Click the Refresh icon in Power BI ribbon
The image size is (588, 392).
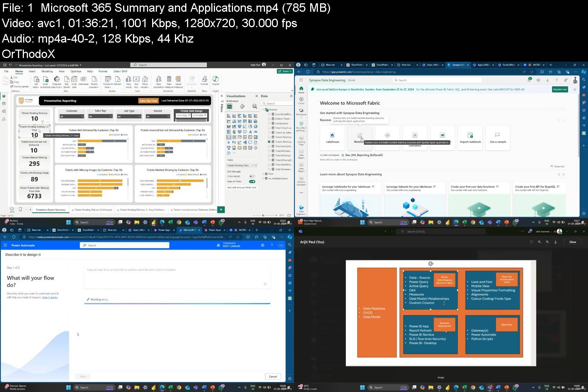click(117, 80)
